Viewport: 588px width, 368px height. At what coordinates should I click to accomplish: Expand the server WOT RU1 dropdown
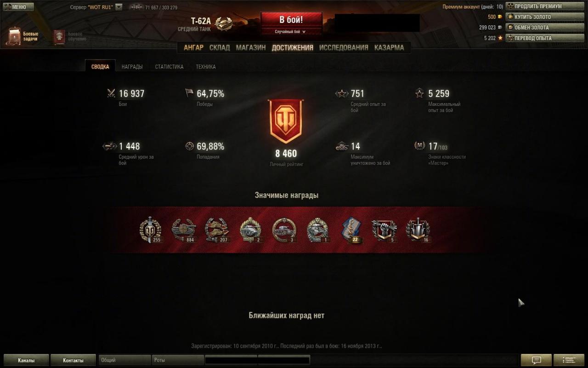119,7
